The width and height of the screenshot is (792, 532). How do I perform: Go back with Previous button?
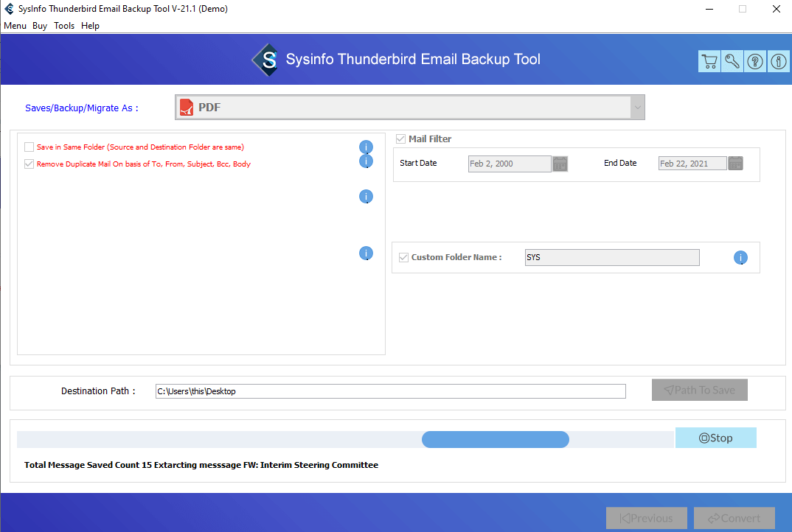(647, 519)
